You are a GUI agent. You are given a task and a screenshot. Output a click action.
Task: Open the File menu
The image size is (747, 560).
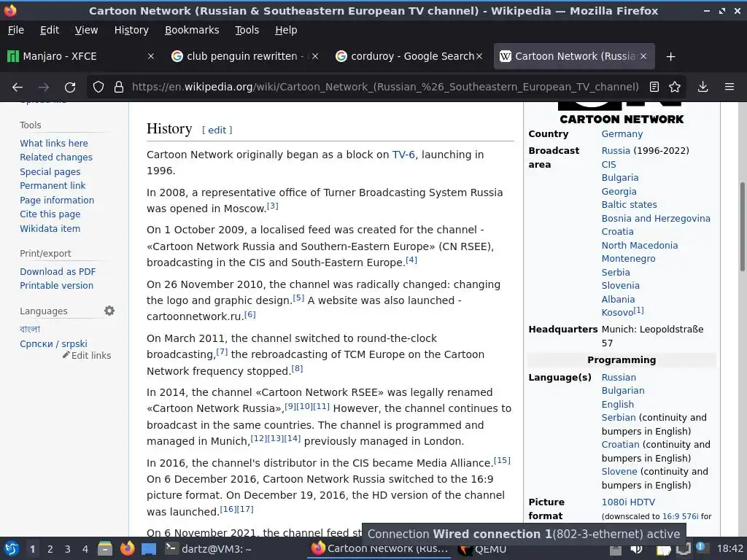click(16, 30)
